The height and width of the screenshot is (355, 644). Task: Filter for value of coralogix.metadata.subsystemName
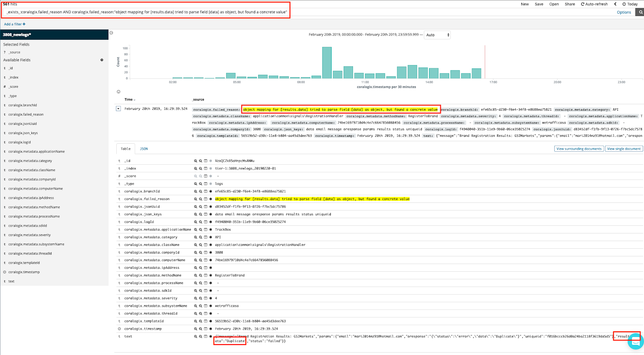point(196,306)
